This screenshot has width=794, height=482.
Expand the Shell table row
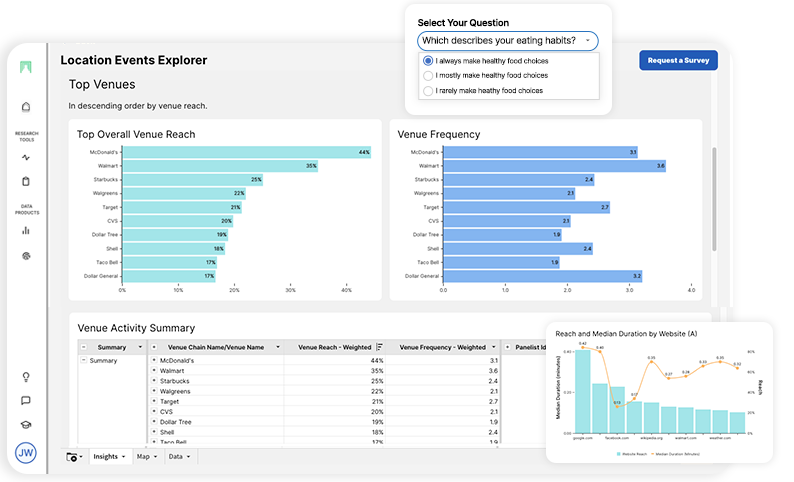point(154,432)
